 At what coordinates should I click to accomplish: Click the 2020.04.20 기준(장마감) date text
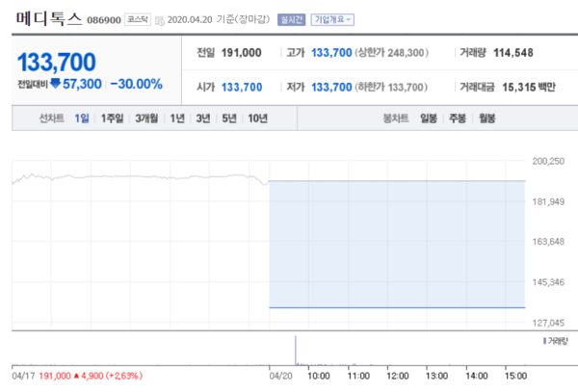pyautogui.click(x=219, y=19)
